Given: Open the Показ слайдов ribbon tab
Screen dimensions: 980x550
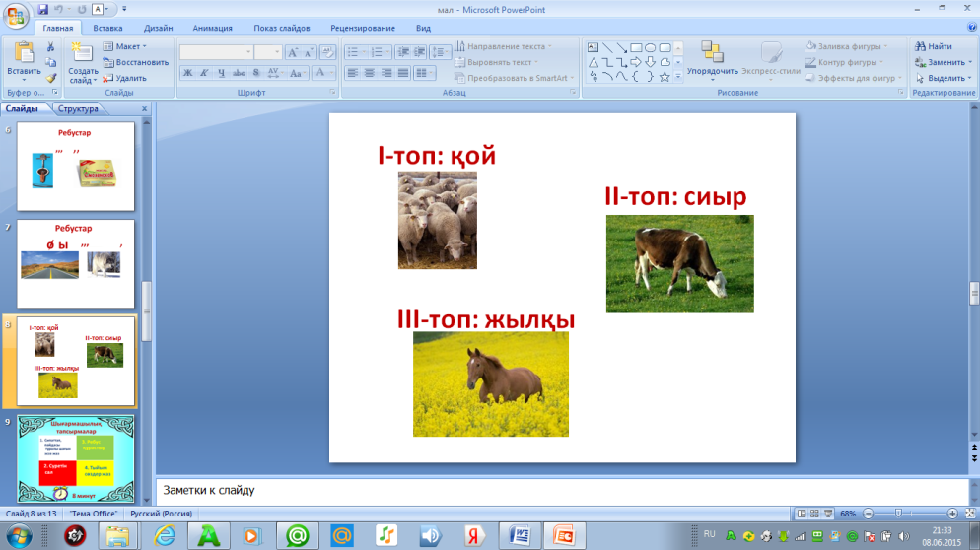Looking at the screenshot, I should coord(282,29).
